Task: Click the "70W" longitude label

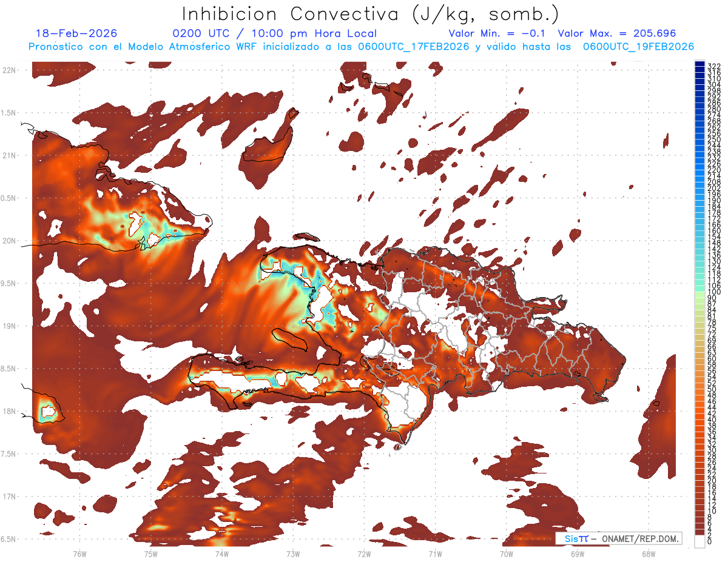Action: [x=507, y=554]
